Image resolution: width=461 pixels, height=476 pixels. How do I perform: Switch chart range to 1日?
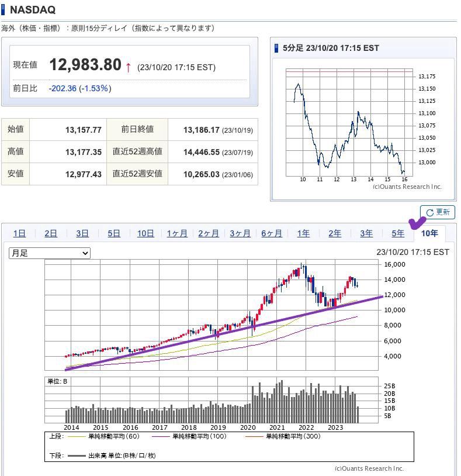pos(19,233)
